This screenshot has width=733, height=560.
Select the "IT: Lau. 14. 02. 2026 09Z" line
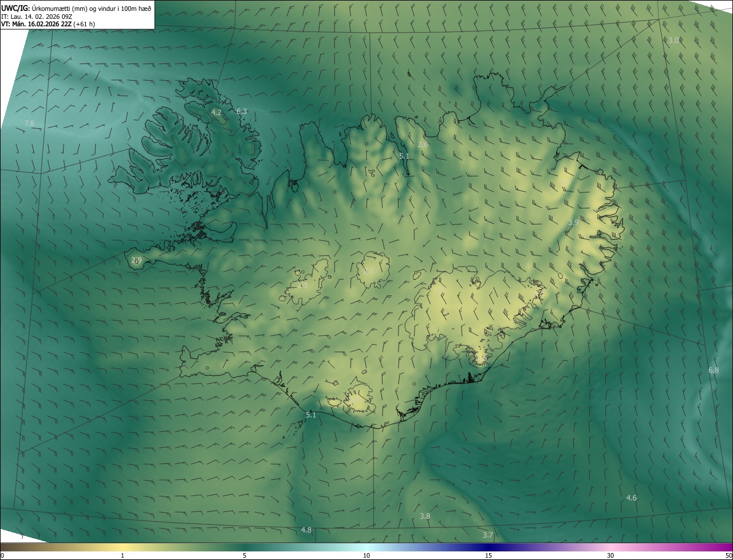(37, 16)
